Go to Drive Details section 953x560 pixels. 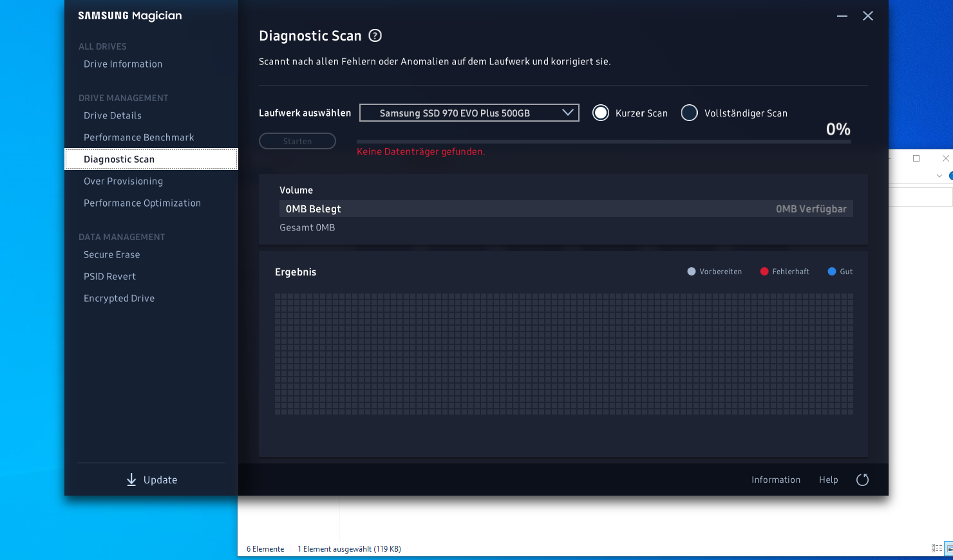[113, 116]
